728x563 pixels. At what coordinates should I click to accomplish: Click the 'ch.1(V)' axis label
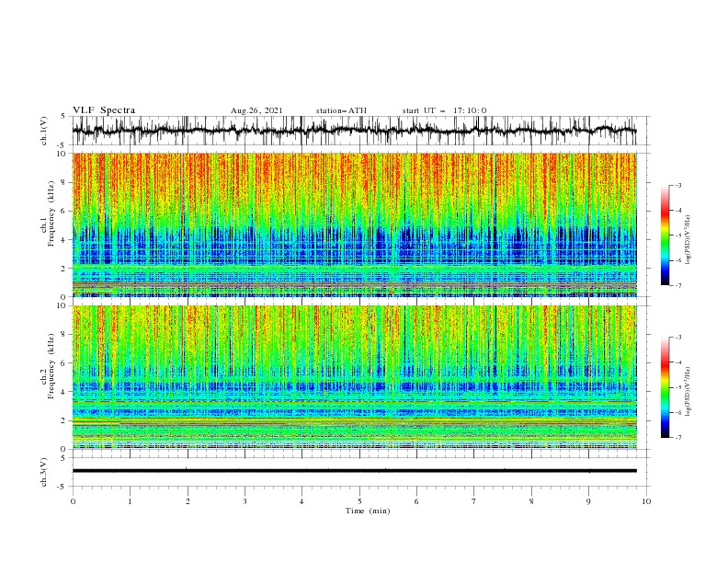[x=44, y=131]
